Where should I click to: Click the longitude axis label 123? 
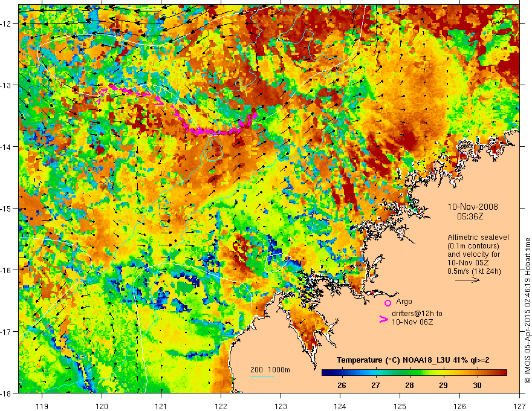click(281, 406)
